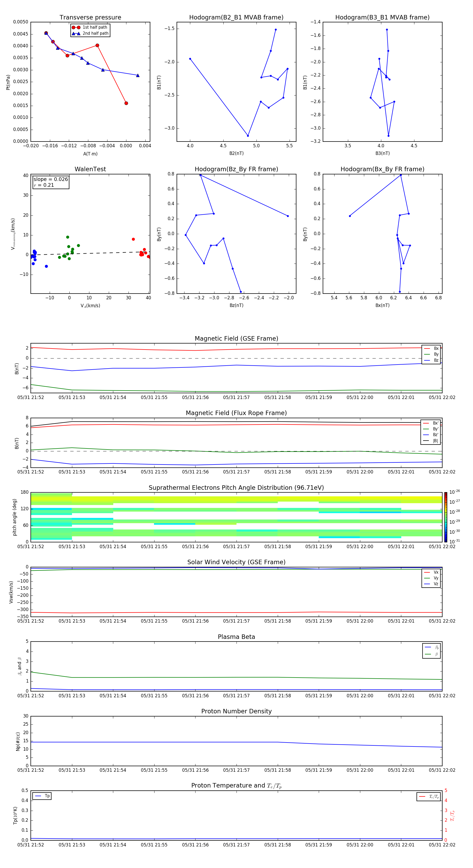Select Bx' in the Flux Rope legend
The width and height of the screenshot is (473, 868).
(431, 423)
